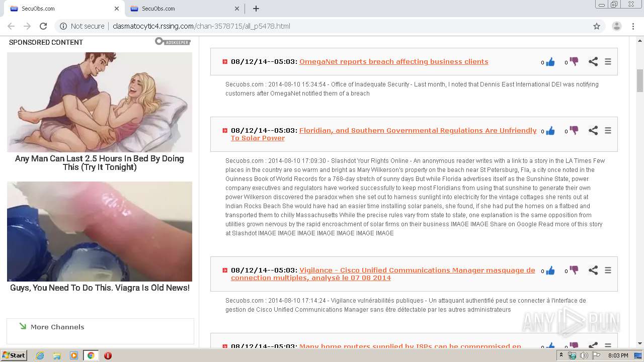Switch to second SecuObs.com tab
The width and height of the screenshot is (644, 362).
[184, 9]
